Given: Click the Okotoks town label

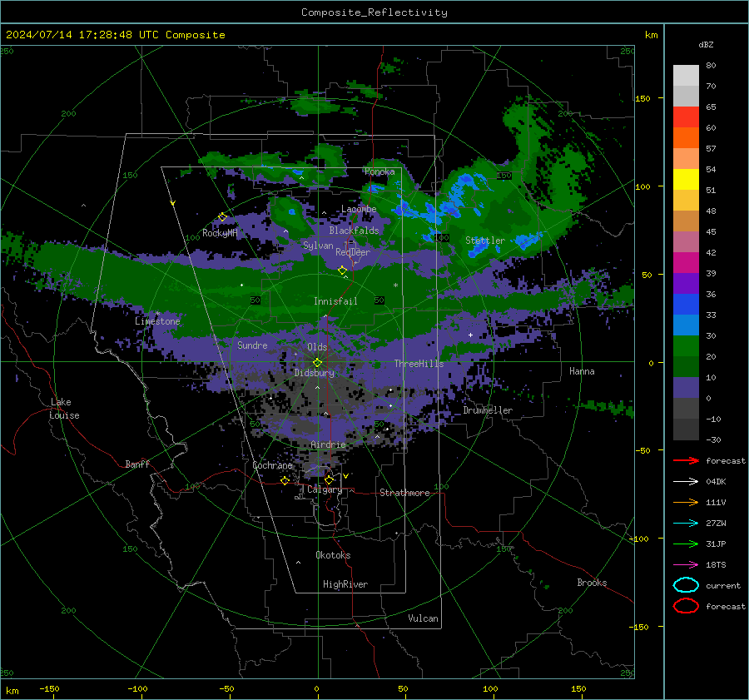Looking at the screenshot, I should (x=333, y=555).
